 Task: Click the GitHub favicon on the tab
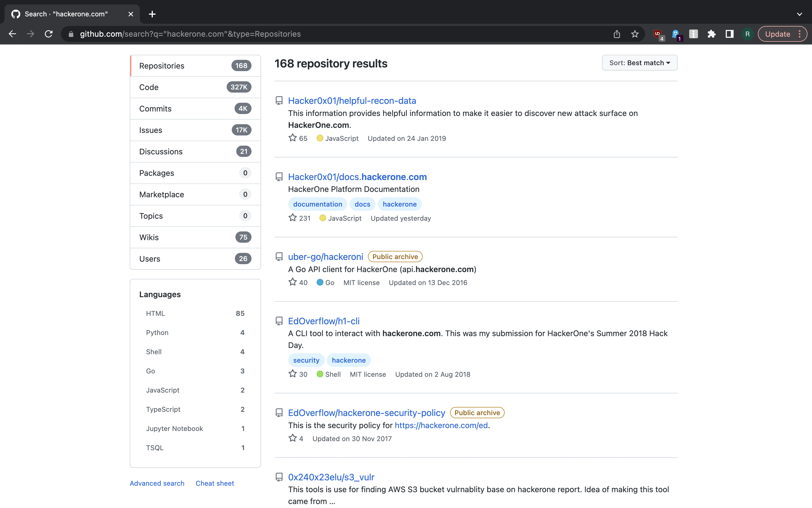(16, 14)
